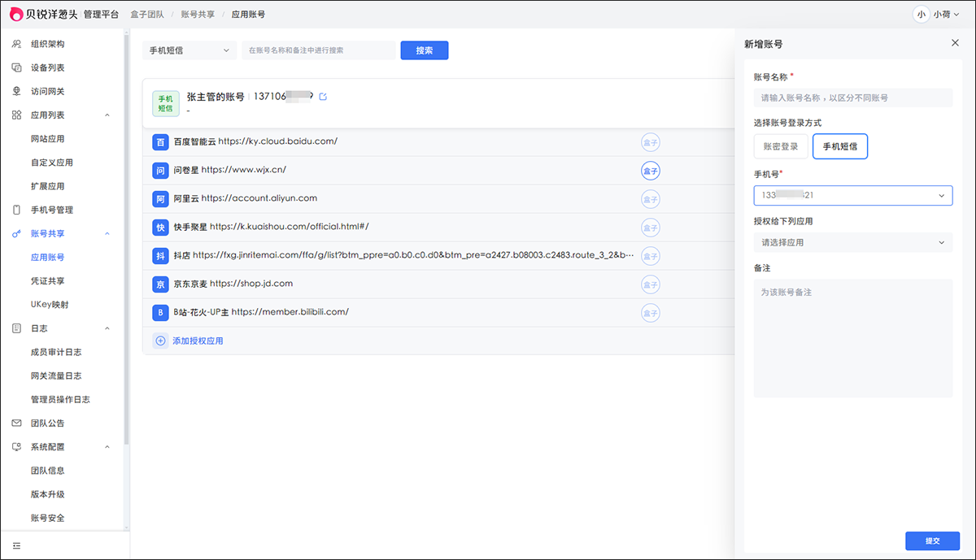Click the 阿里云 app icon

click(160, 198)
